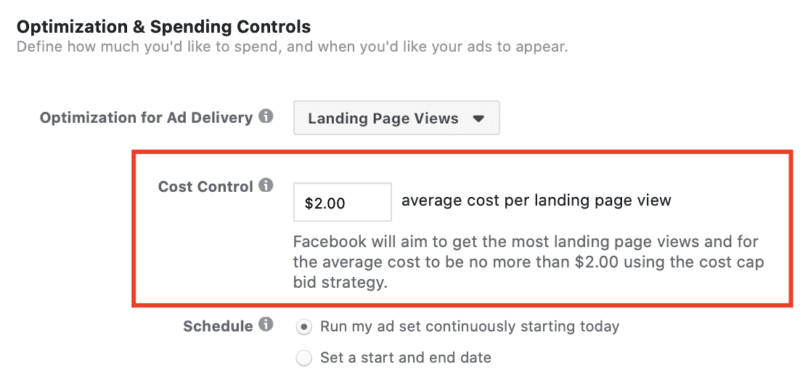Click the 'Landing Page Views' text in dropdown
Screen dimensions: 800x391
pos(383,119)
